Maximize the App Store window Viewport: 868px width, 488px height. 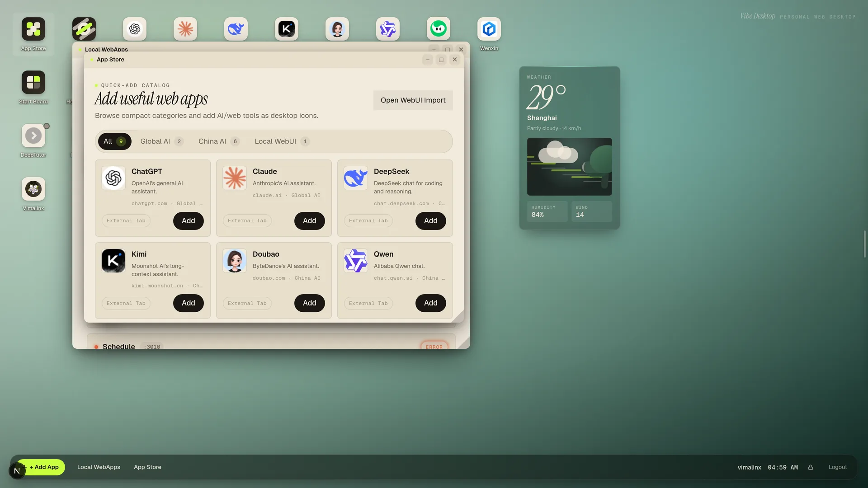(441, 60)
